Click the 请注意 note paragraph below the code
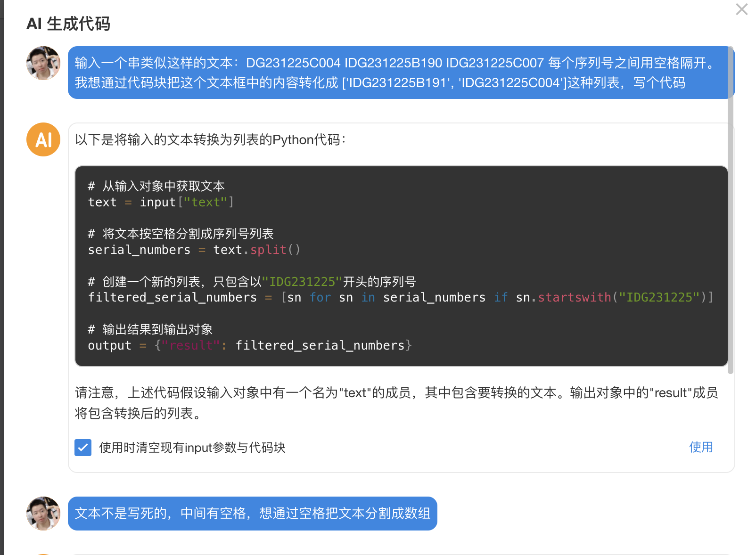 [396, 403]
